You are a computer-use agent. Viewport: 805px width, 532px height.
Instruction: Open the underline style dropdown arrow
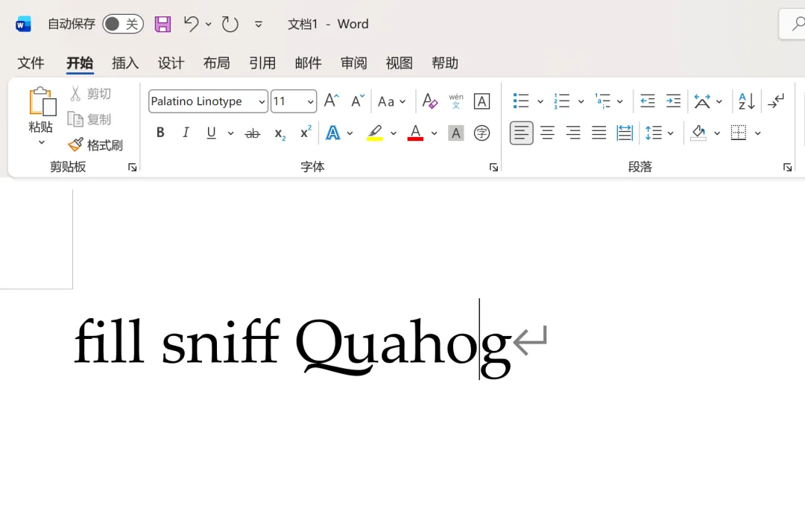230,133
